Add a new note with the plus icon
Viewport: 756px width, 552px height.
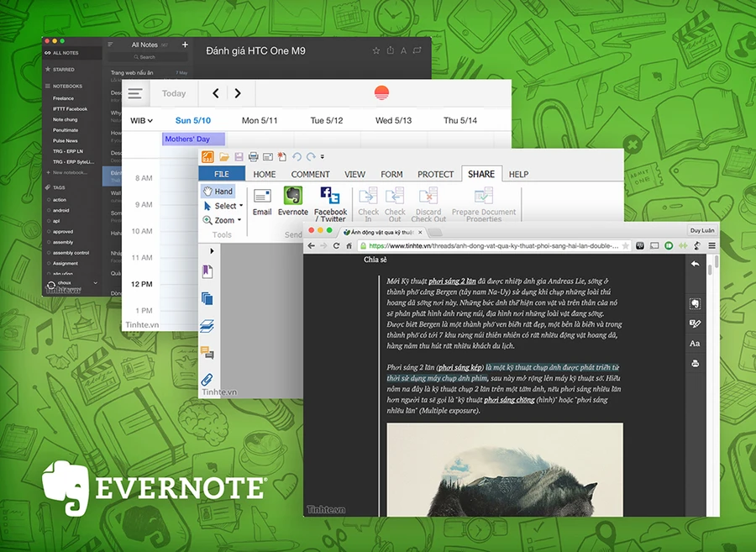point(185,45)
